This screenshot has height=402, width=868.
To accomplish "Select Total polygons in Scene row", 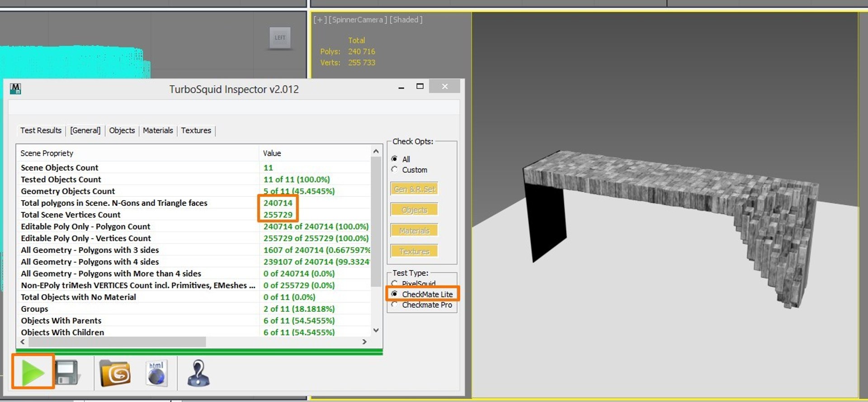I will 193,203.
